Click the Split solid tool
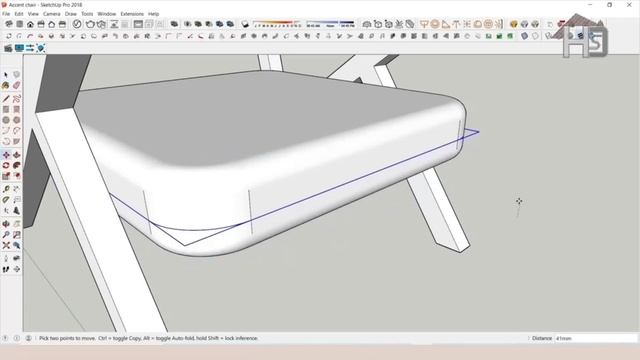This screenshot has height=360, width=640. pos(230,24)
